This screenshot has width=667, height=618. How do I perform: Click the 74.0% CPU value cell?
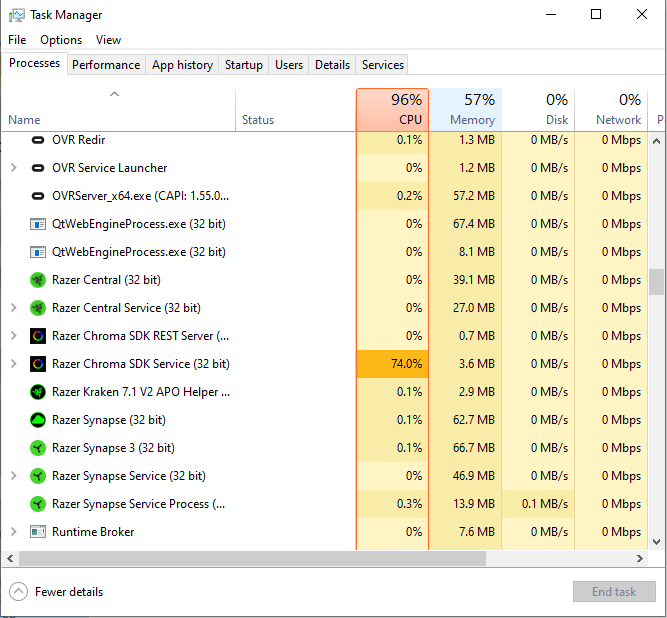[x=393, y=364]
